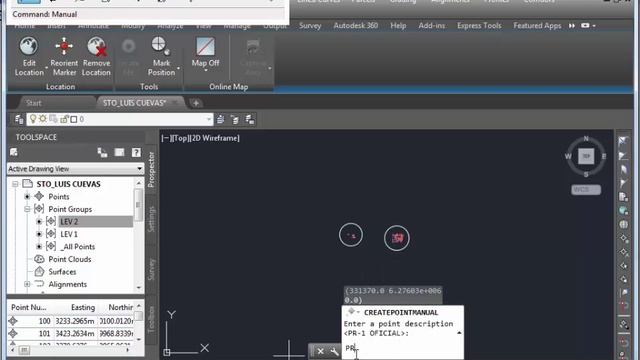Open the Add-ins ribbon tab
Image resolution: width=640 pixels, height=360 pixels.
431,26
